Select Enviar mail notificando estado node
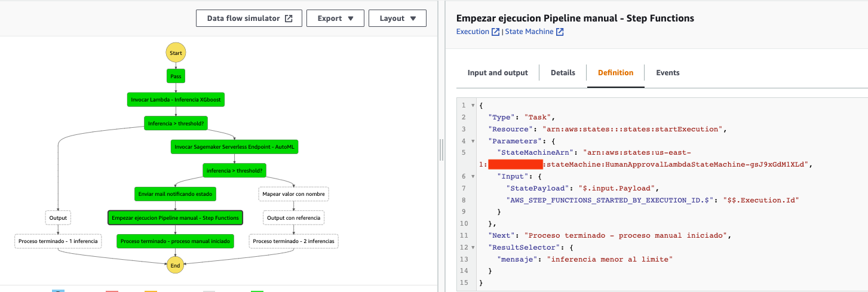 175,194
